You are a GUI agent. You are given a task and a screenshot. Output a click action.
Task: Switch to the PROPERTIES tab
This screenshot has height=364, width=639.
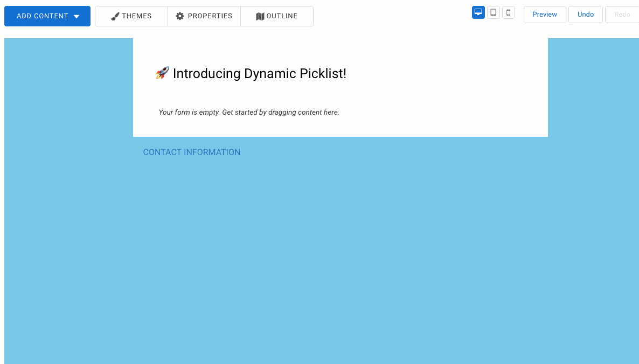[204, 16]
